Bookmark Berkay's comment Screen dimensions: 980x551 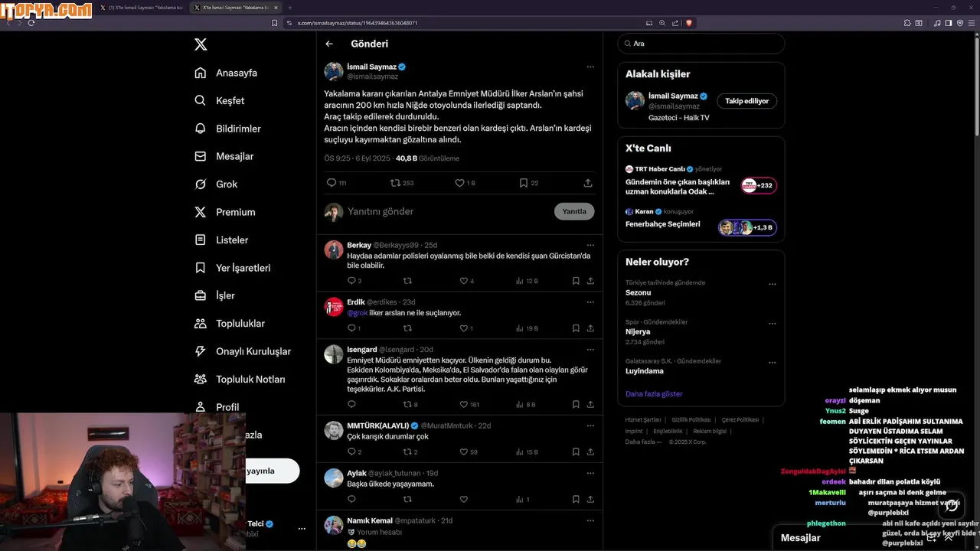point(576,281)
